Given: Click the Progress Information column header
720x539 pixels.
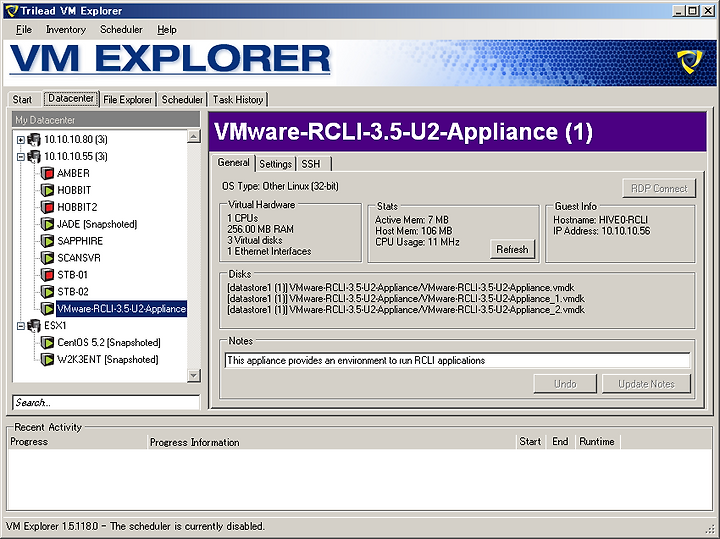Looking at the screenshot, I should [x=331, y=442].
